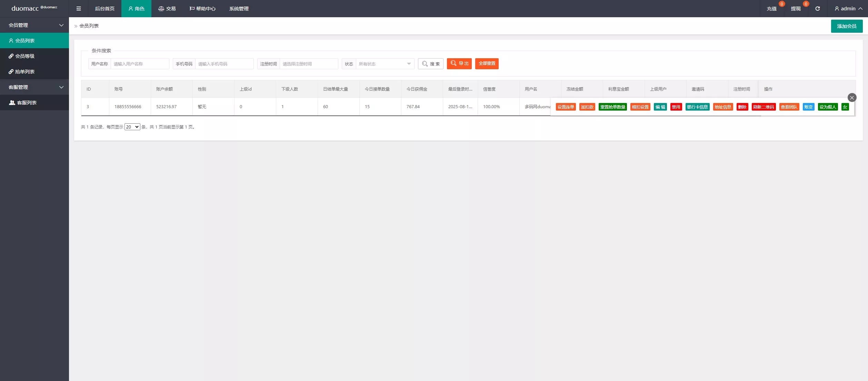
Task: Open 会员等级 in sidebar
Action: click(25, 56)
